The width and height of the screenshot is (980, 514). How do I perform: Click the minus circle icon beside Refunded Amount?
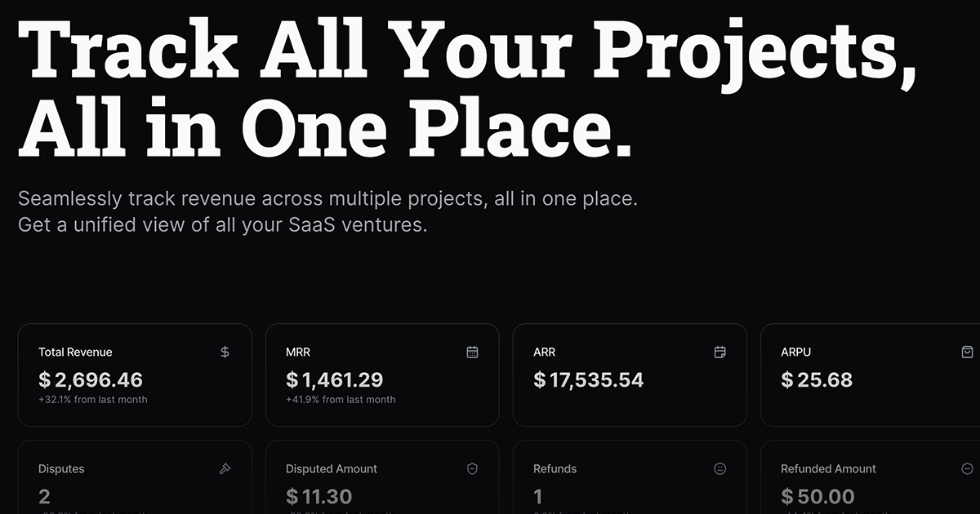pos(967,469)
